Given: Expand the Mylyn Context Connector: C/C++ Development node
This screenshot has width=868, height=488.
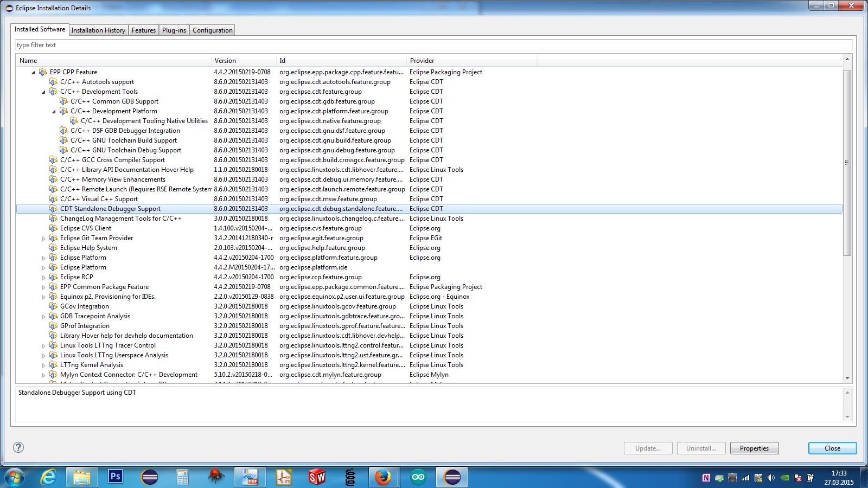Looking at the screenshot, I should click(x=43, y=375).
